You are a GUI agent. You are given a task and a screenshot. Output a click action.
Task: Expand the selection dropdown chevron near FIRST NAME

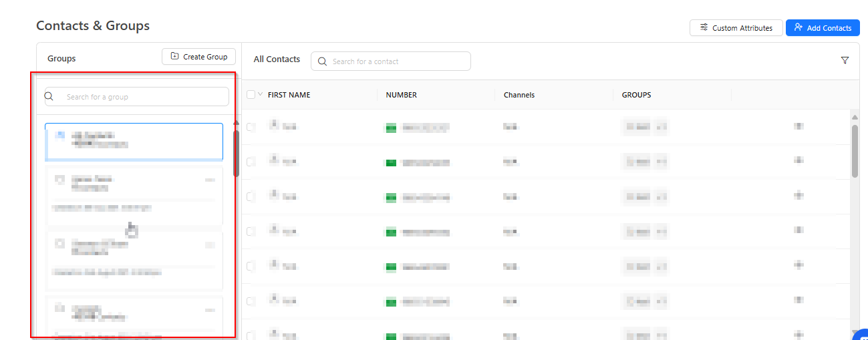pyautogui.click(x=260, y=94)
